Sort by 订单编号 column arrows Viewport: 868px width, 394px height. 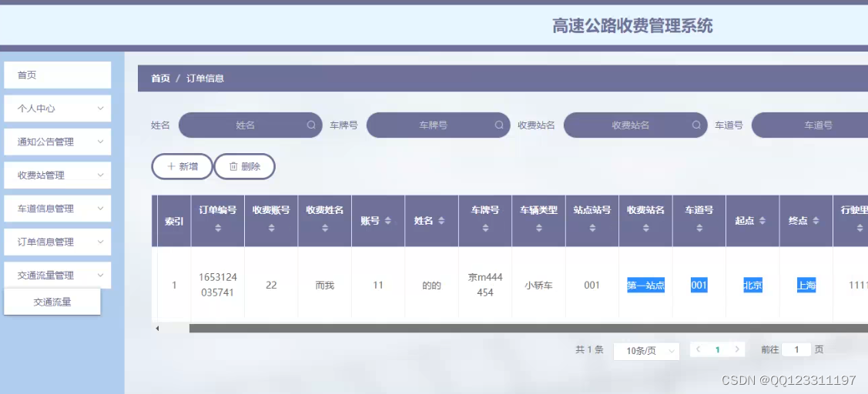point(218,228)
